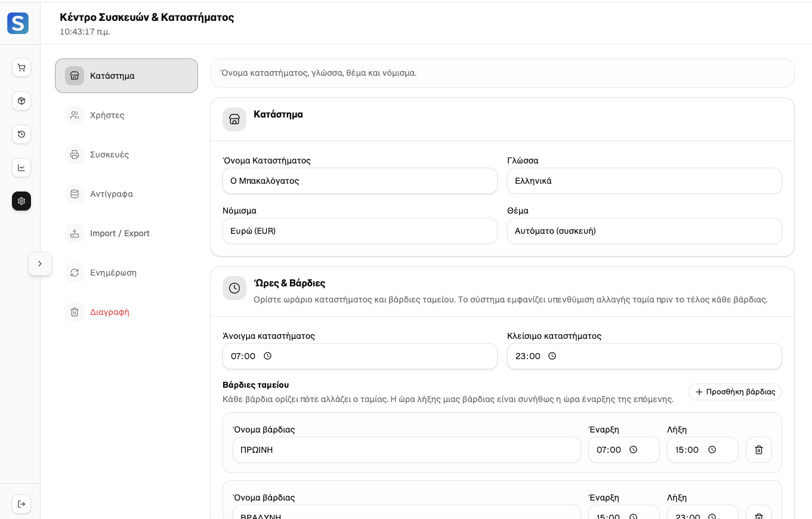This screenshot has height=519, width=812.
Task: Select the Ενημέρωση settings tab
Action: [126, 273]
